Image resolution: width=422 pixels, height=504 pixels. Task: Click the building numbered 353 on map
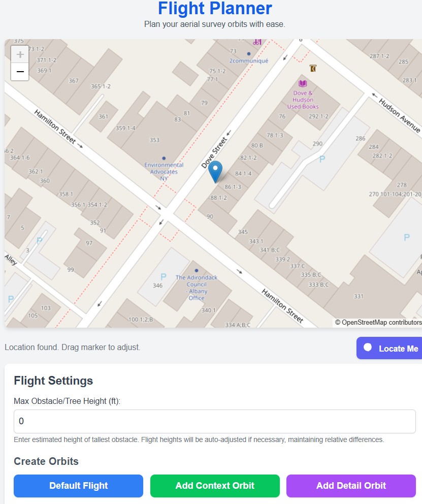[154, 140]
